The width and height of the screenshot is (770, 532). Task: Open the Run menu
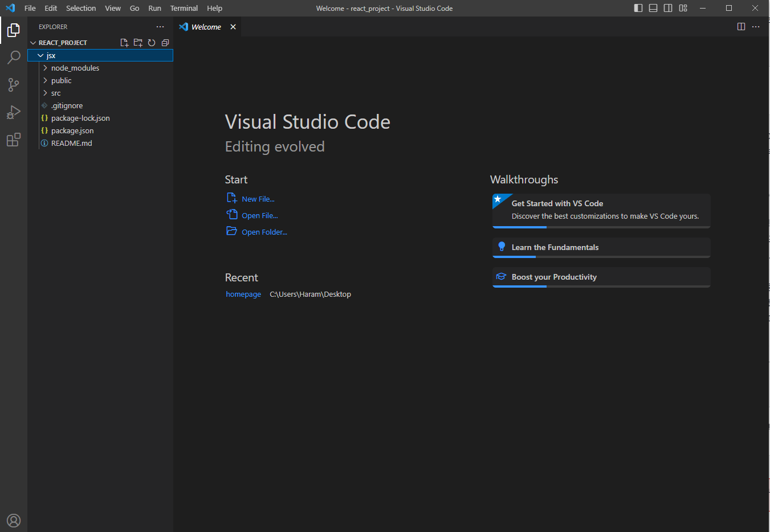(154, 8)
